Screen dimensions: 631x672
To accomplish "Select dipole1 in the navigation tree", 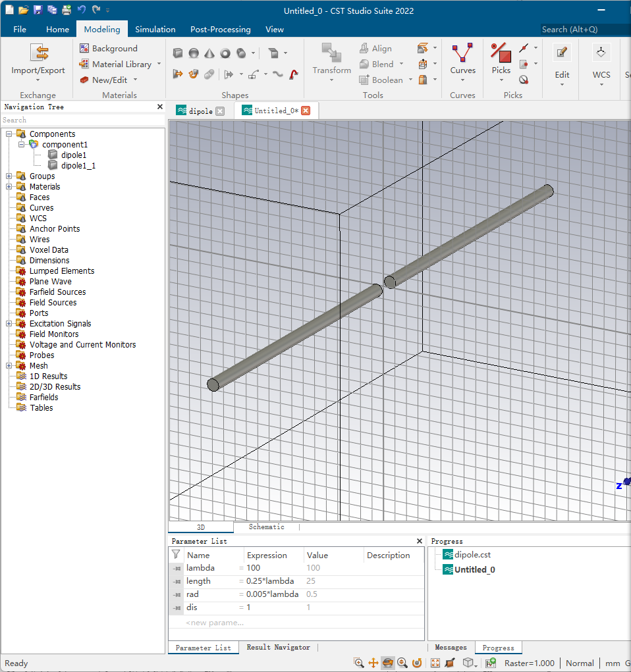I will point(74,155).
